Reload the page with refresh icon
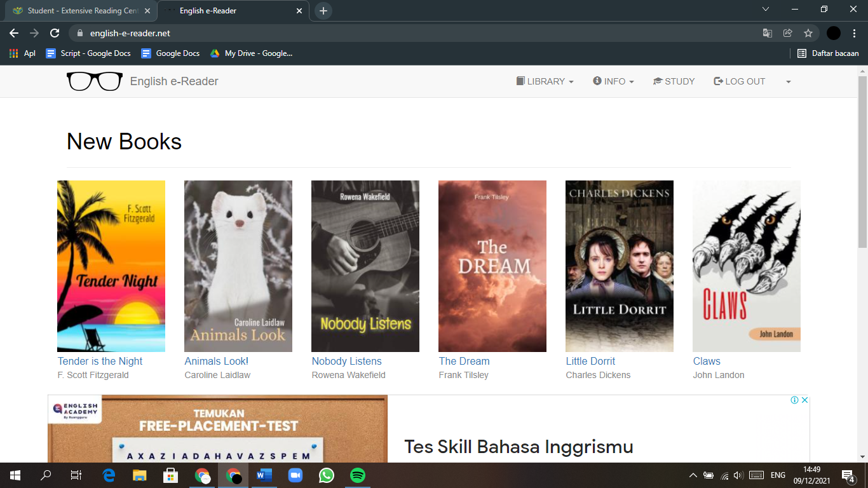Screen dimensions: 868x488 [x=55, y=33]
